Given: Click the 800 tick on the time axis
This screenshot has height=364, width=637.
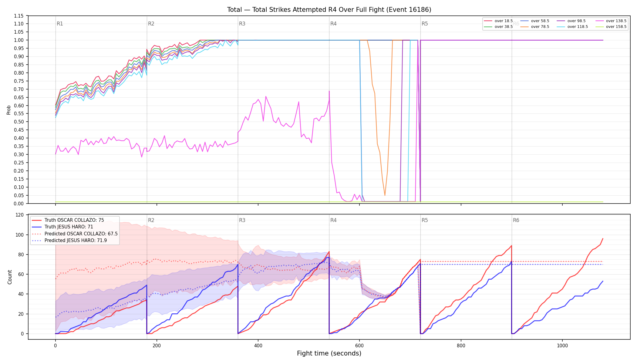Looking at the screenshot, I should 461,345.
